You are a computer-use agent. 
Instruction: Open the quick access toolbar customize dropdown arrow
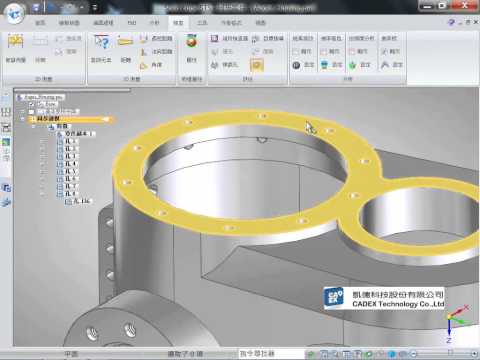pos(95,7)
